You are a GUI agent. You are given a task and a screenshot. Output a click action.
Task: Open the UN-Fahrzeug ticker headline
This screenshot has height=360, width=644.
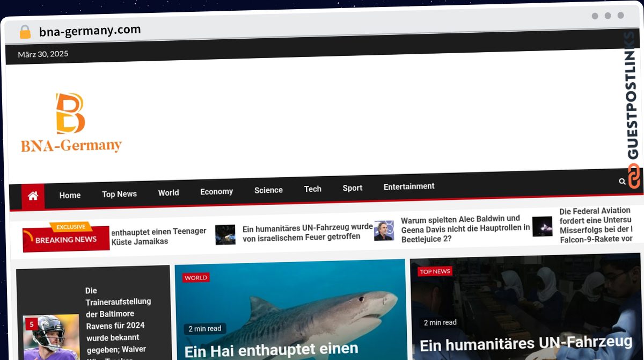pyautogui.click(x=308, y=232)
